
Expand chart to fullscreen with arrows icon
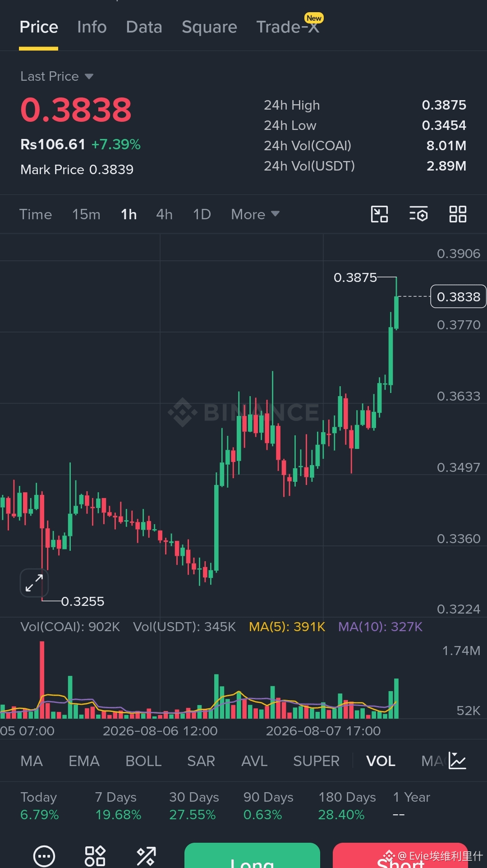(x=34, y=583)
